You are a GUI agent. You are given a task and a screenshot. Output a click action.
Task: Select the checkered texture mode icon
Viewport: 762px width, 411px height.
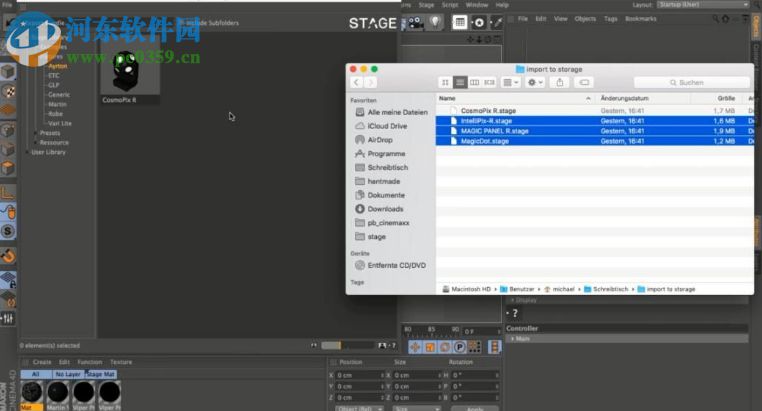8,91
